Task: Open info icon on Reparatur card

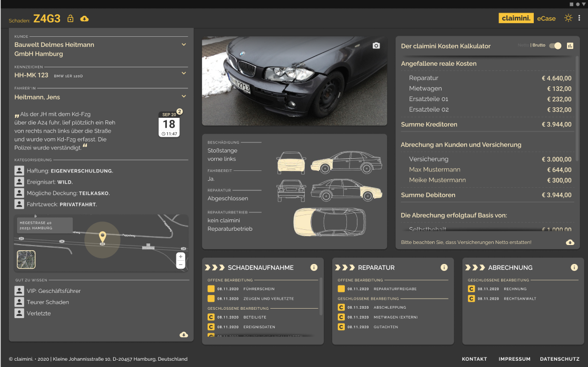Action: [444, 268]
